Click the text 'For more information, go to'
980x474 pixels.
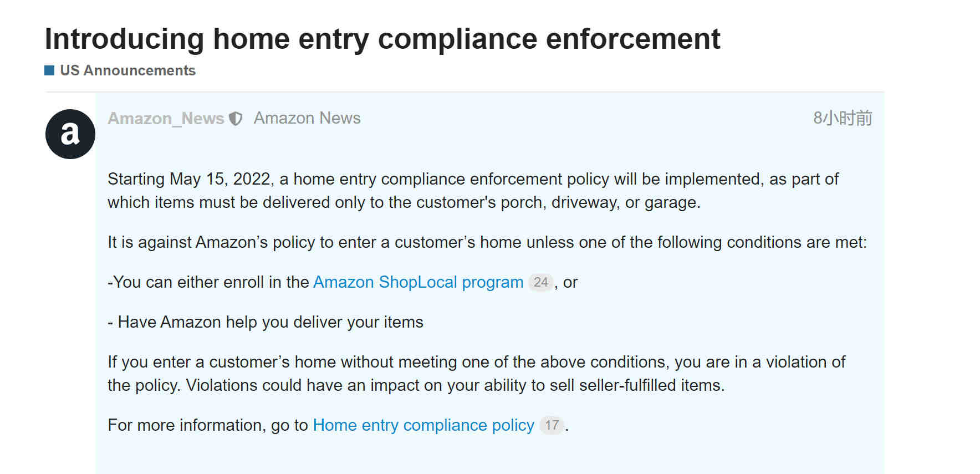click(x=208, y=425)
